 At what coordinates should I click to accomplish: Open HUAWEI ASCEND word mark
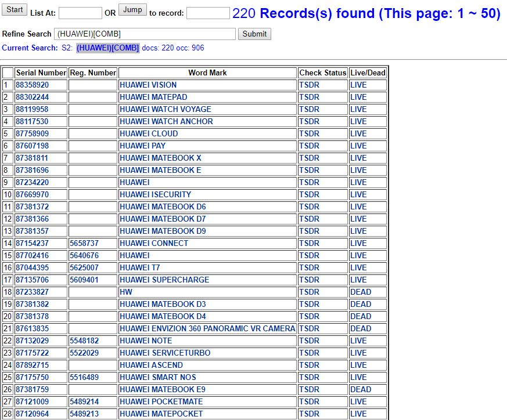152,365
